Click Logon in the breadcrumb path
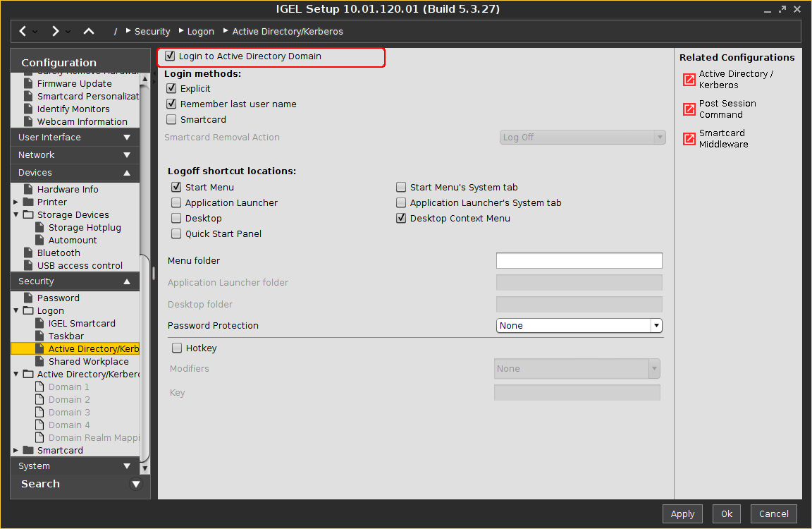Screen dimensions: 812x529 tap(200, 32)
